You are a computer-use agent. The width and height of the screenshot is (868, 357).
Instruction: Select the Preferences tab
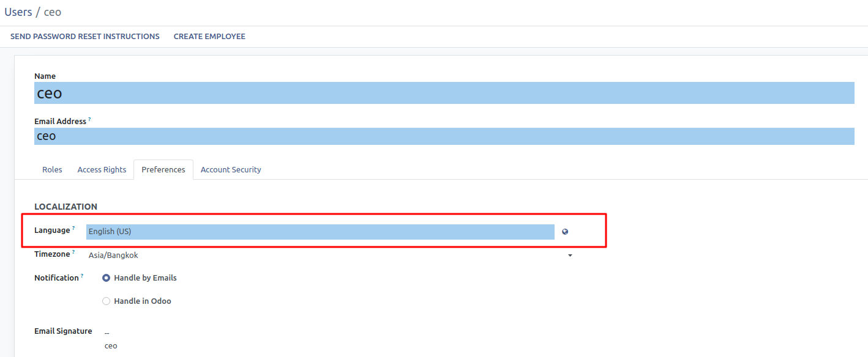163,169
